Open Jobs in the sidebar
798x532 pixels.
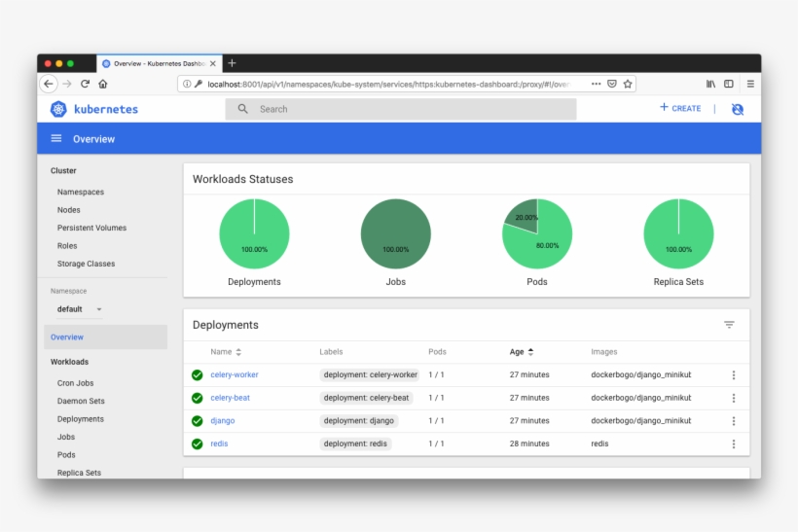(x=66, y=437)
